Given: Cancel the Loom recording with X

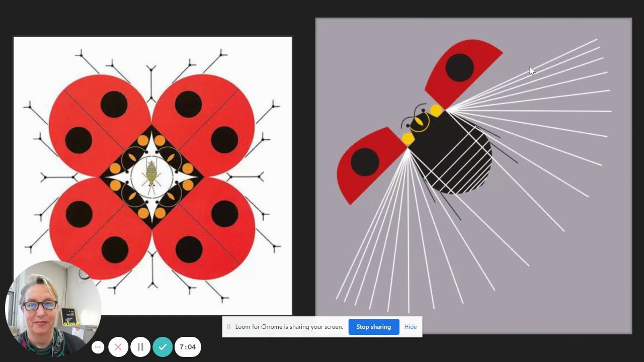Looking at the screenshot, I should tap(118, 347).
